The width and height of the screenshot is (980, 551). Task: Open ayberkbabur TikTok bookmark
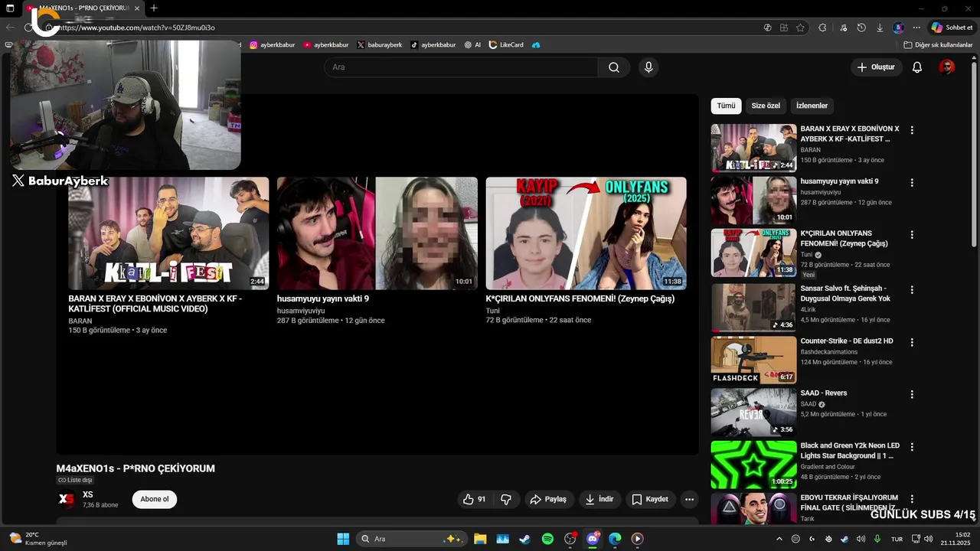point(433,45)
